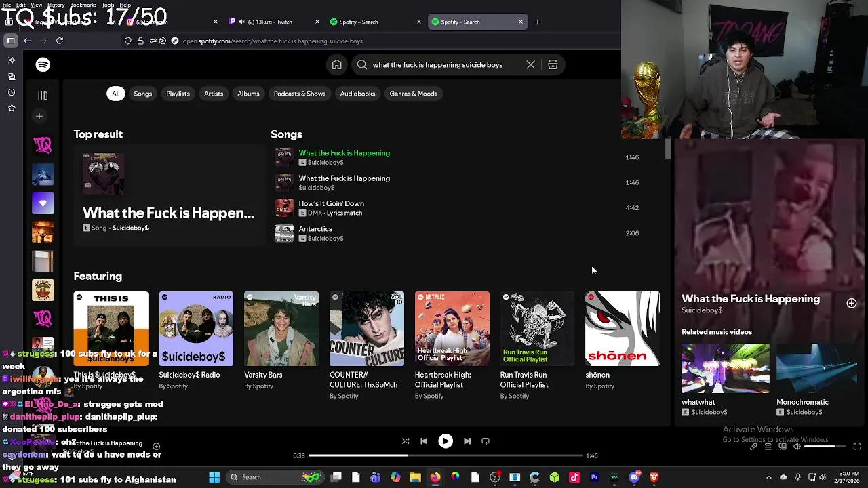Mute the 13Ruzi Twitch tab audio
The width and height of the screenshot is (868, 488).
click(241, 22)
